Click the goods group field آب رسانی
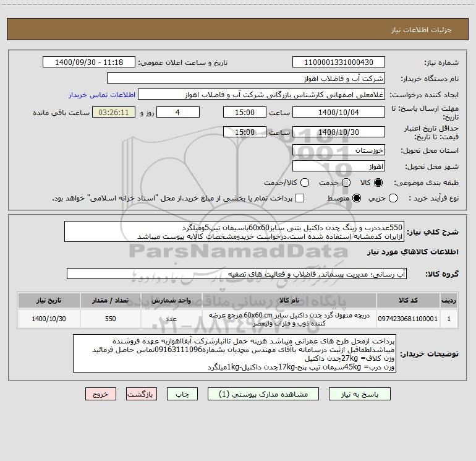This screenshot has height=461, width=476. click(x=237, y=274)
